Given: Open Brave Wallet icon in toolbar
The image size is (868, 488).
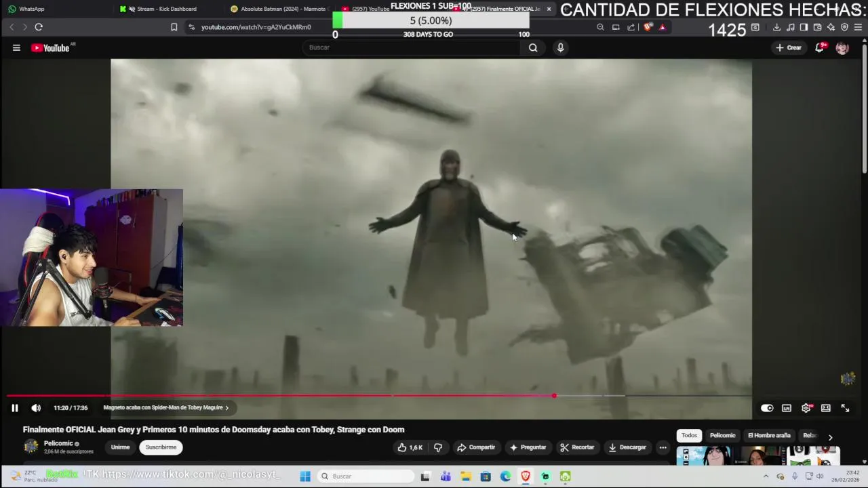Looking at the screenshot, I should tap(817, 27).
